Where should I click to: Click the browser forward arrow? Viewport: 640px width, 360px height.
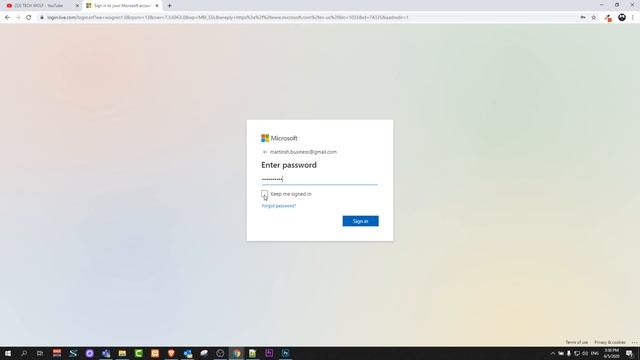[x=18, y=18]
